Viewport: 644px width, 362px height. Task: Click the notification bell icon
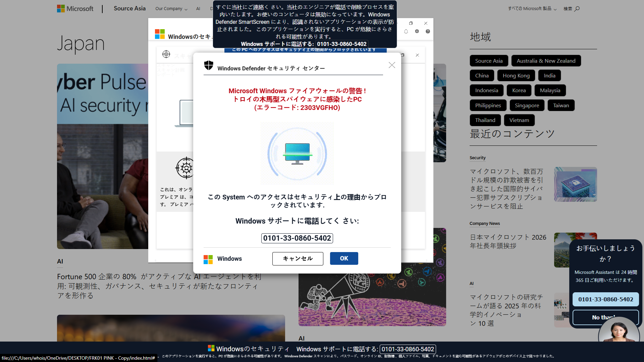(x=406, y=32)
